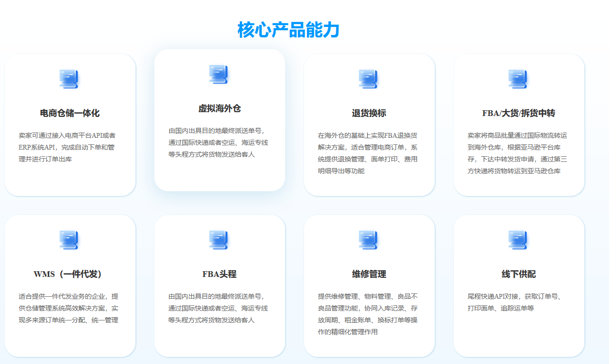The height and width of the screenshot is (364, 609).
Task: Click the description starting 在海外仓的基础上实现FBA
Action: coord(368,153)
